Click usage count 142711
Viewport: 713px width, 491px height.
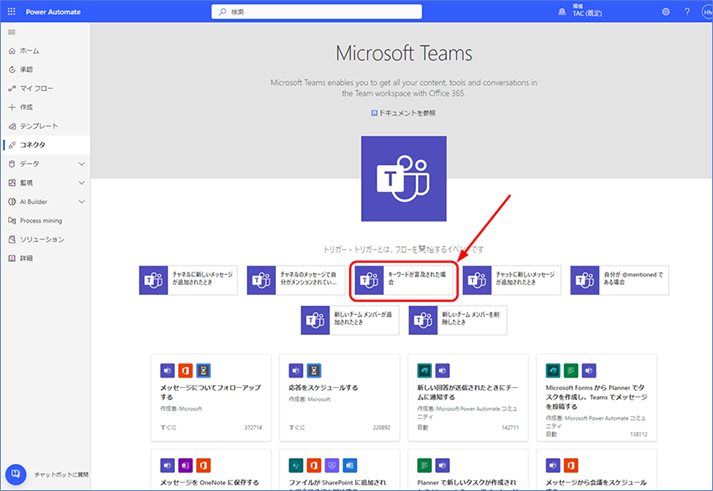510,427
